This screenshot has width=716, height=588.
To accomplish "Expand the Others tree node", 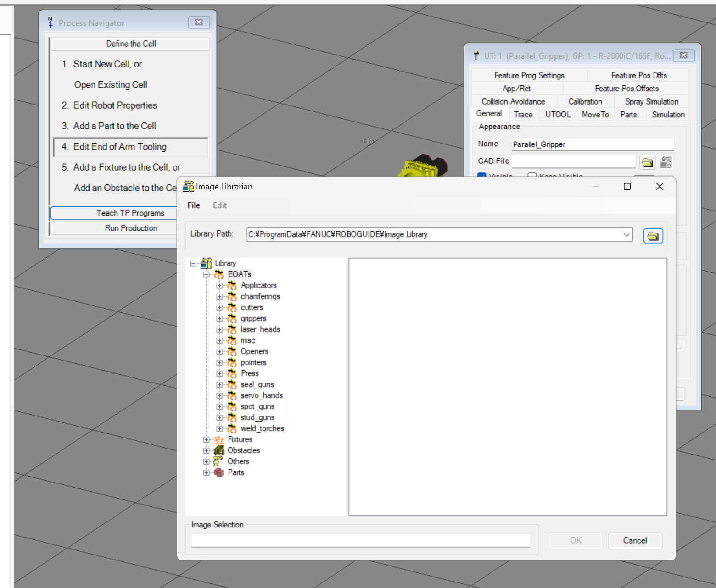I will click(x=207, y=461).
